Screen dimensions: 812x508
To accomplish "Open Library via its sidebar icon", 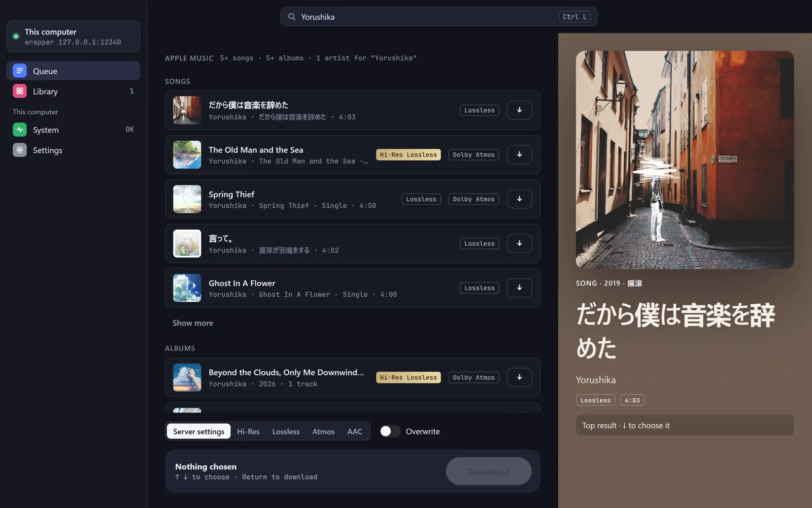I will point(20,91).
